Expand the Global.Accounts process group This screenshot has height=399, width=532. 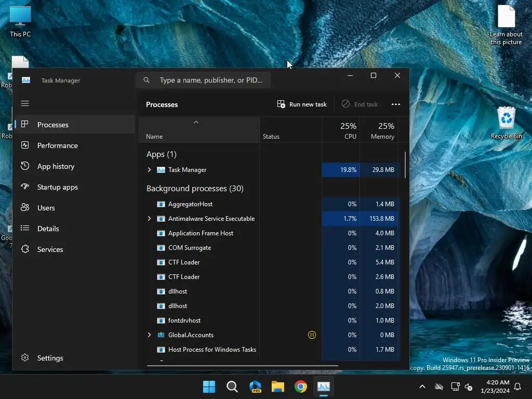click(x=149, y=335)
